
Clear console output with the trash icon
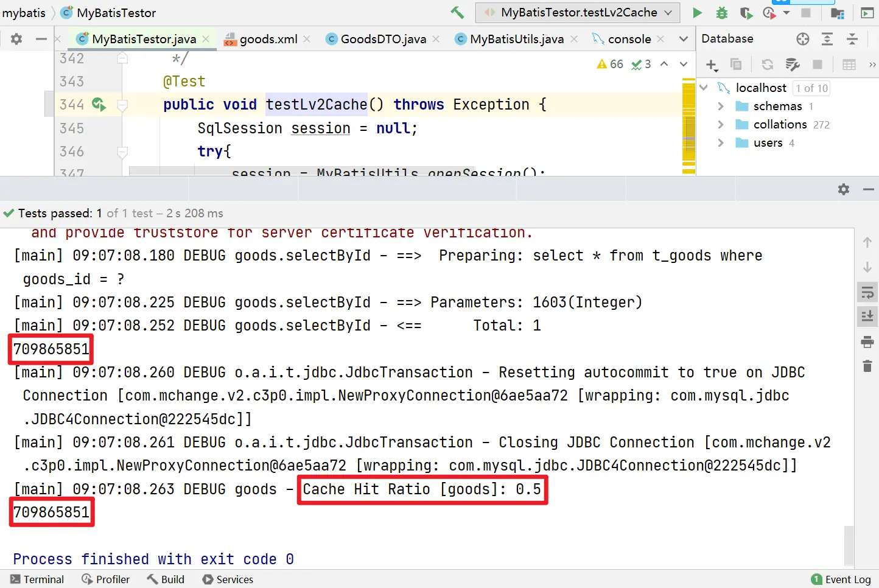click(867, 366)
